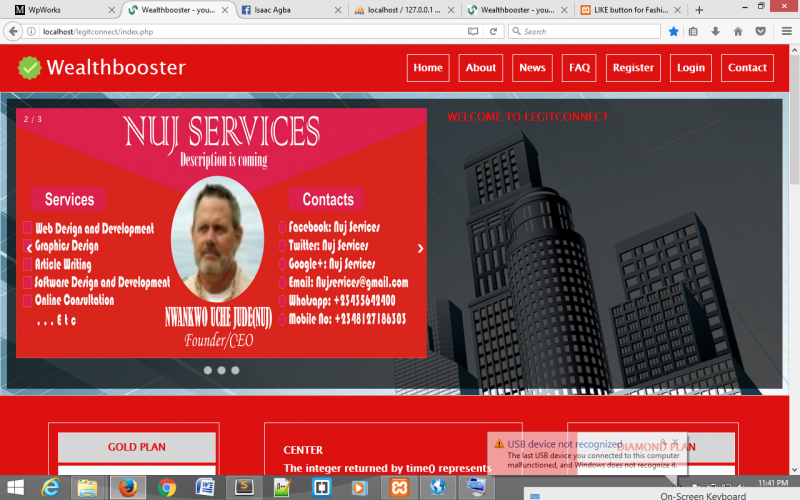The width and height of the screenshot is (800, 500).
Task: Open Windows Start button
Action: 15,488
